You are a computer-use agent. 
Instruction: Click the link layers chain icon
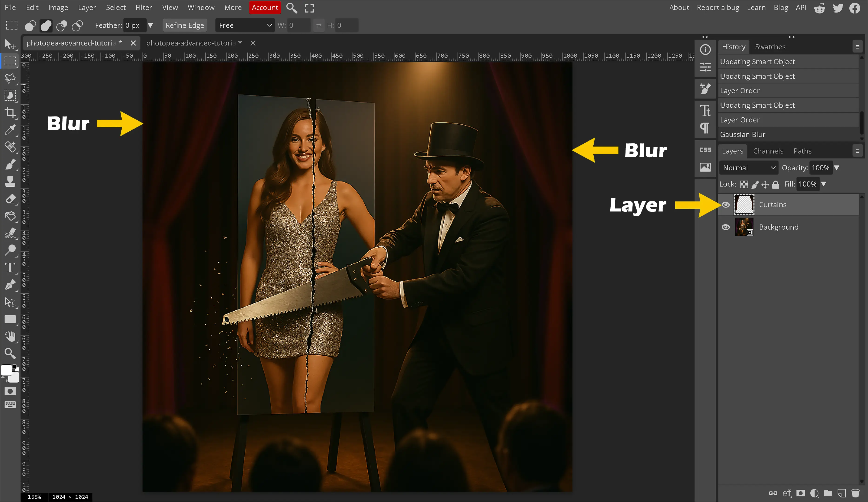pyautogui.click(x=773, y=493)
